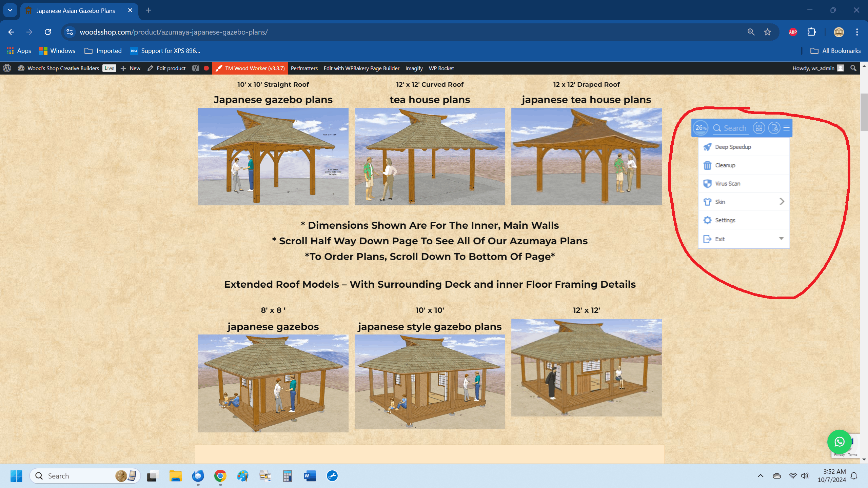Click the zoom magnifier icon in address bar
The image size is (868, 488).
coord(751,32)
